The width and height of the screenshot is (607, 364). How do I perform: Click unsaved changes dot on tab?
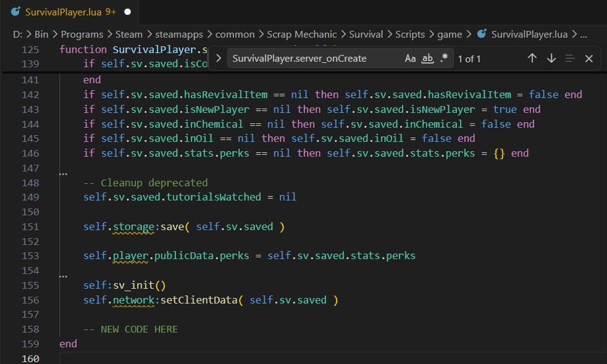pyautogui.click(x=127, y=12)
